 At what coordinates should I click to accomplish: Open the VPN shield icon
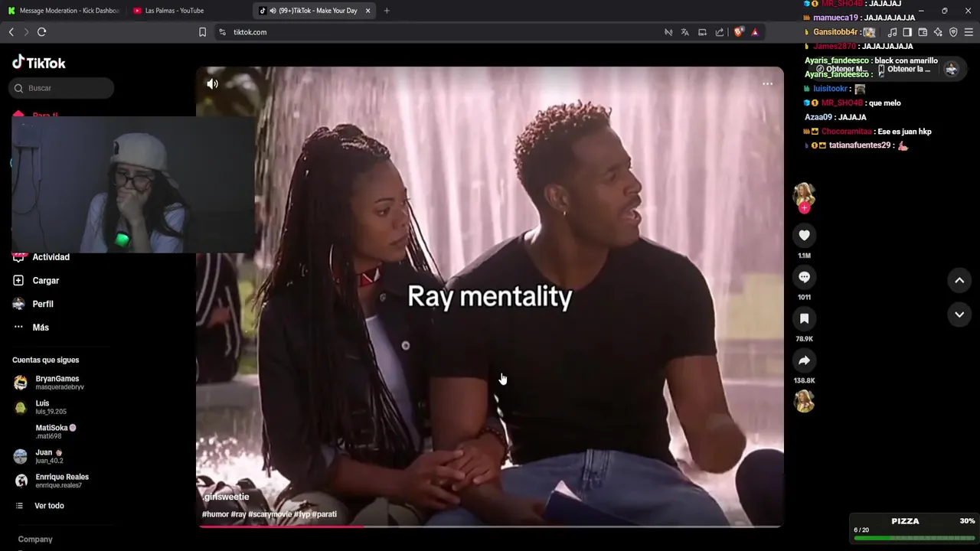pos(953,32)
